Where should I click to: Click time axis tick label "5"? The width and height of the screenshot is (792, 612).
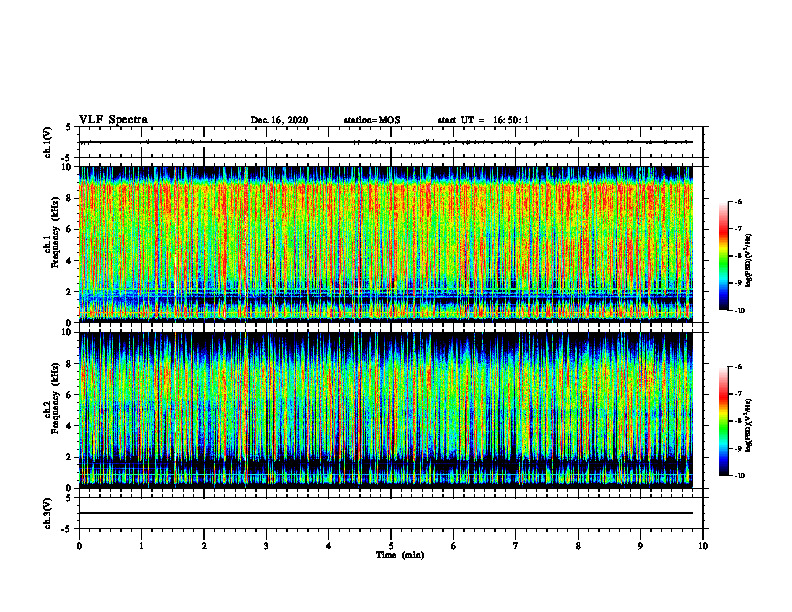click(x=391, y=546)
